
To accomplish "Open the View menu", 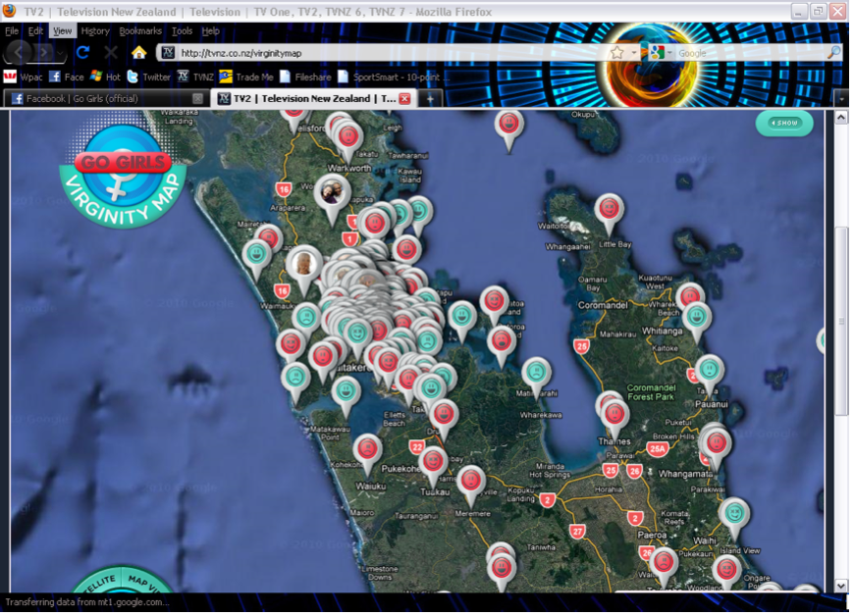I will click(62, 31).
